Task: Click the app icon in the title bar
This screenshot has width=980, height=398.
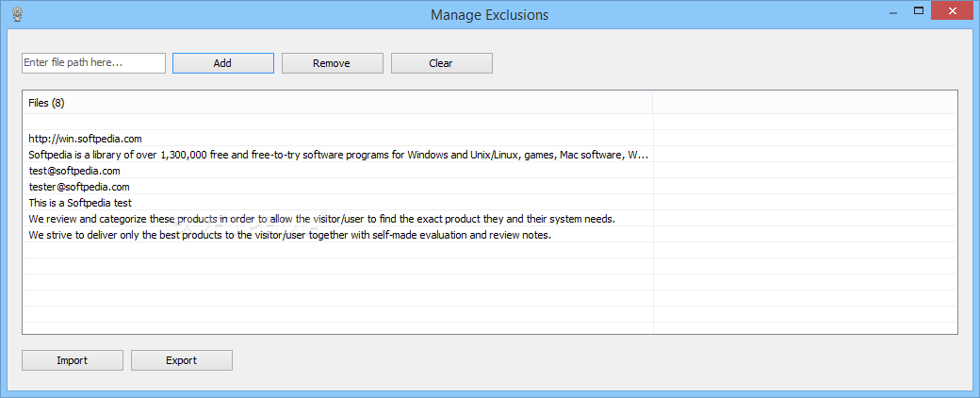Action: click(x=17, y=14)
